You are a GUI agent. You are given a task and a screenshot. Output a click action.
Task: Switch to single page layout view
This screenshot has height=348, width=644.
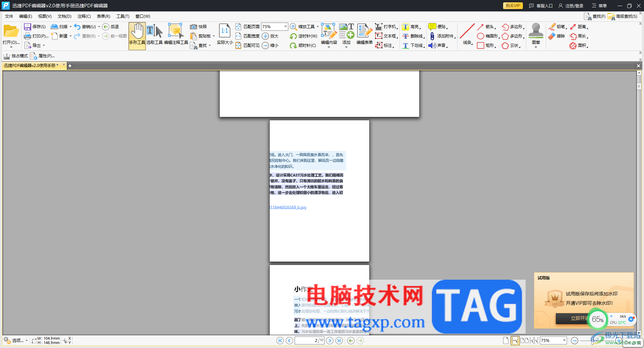pos(506,341)
